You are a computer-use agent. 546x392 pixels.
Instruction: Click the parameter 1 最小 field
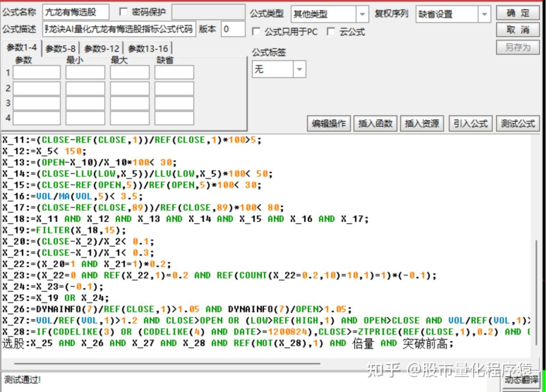point(85,72)
